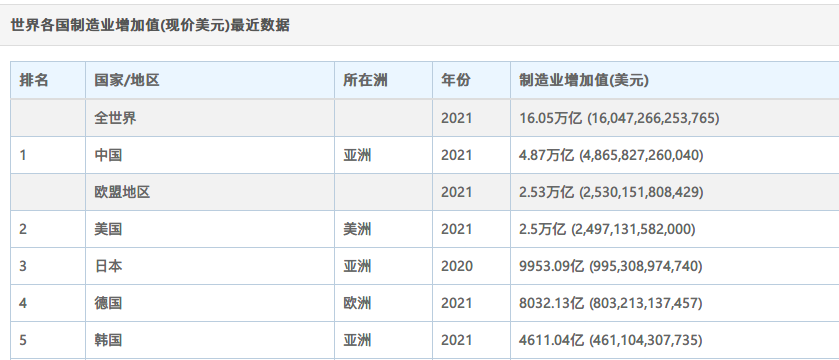Open the 美国 country link
839x360 pixels.
pyautogui.click(x=108, y=229)
